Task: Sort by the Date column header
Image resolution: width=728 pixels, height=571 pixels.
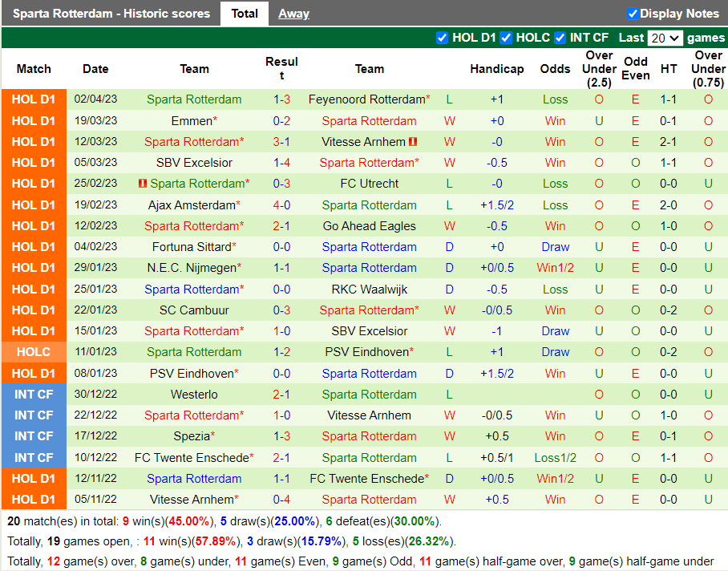Action: 95,69
